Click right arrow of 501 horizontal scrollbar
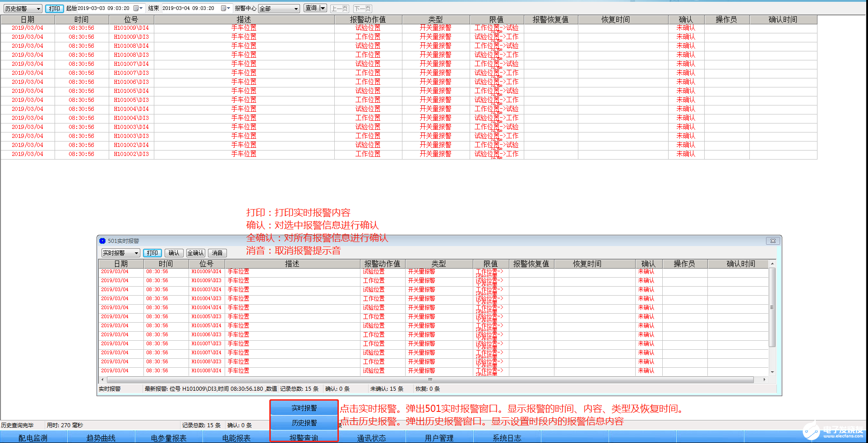 tap(764, 379)
